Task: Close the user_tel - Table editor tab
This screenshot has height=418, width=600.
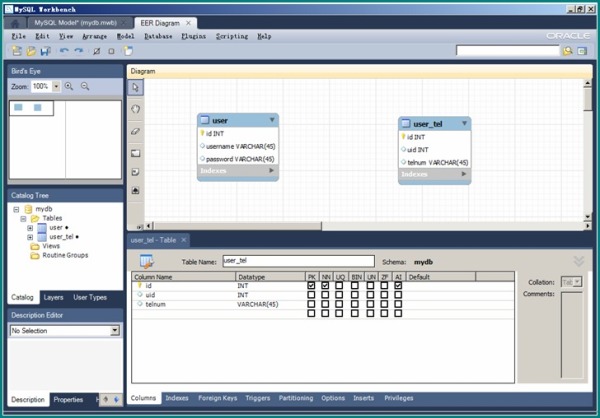Action: (184, 240)
